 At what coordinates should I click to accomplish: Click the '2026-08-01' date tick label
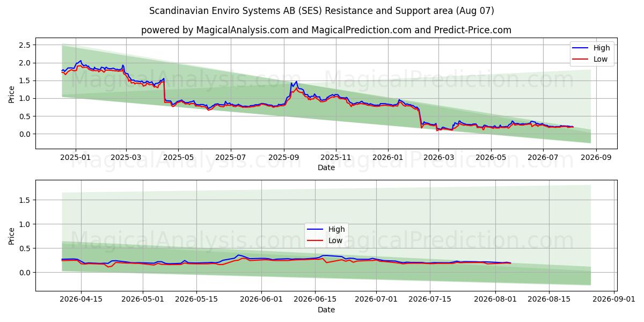point(496,299)
